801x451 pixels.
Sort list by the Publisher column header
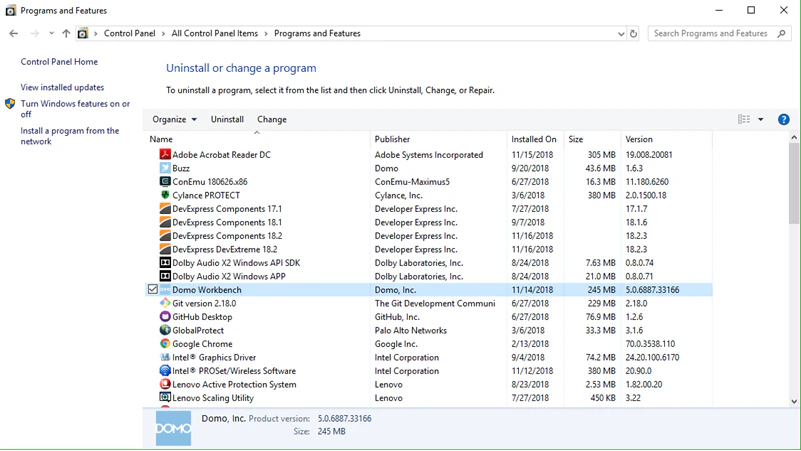coord(392,139)
